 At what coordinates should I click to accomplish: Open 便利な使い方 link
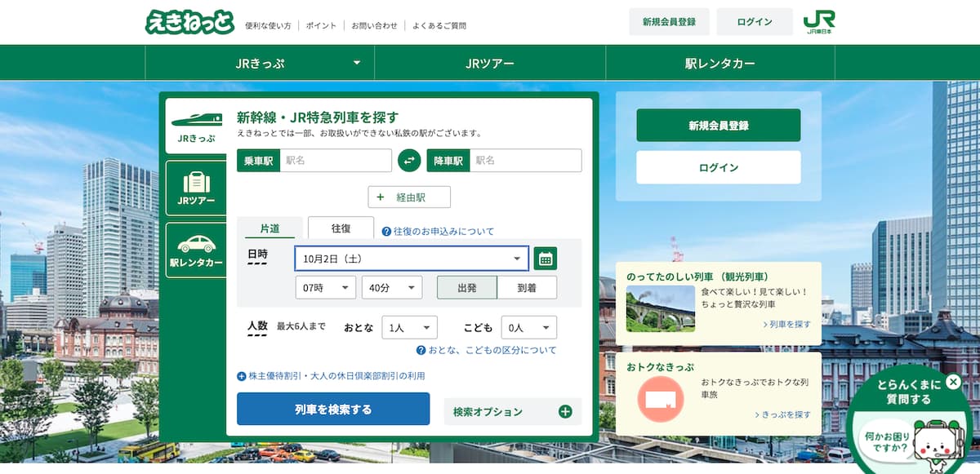[268, 25]
